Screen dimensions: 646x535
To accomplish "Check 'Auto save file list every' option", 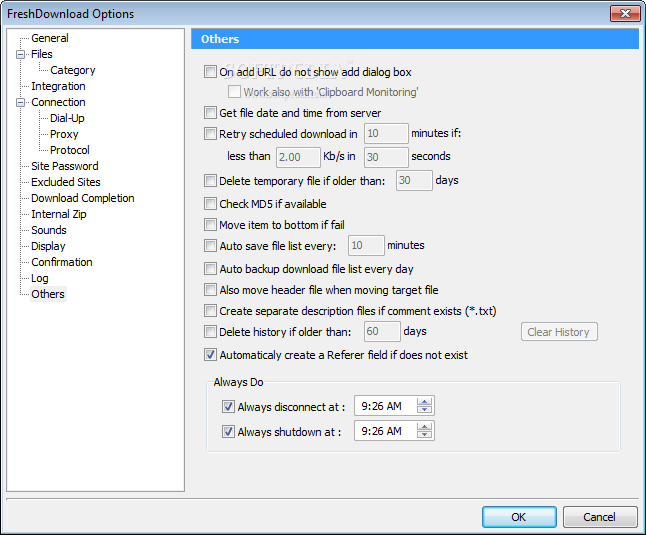I will point(210,246).
